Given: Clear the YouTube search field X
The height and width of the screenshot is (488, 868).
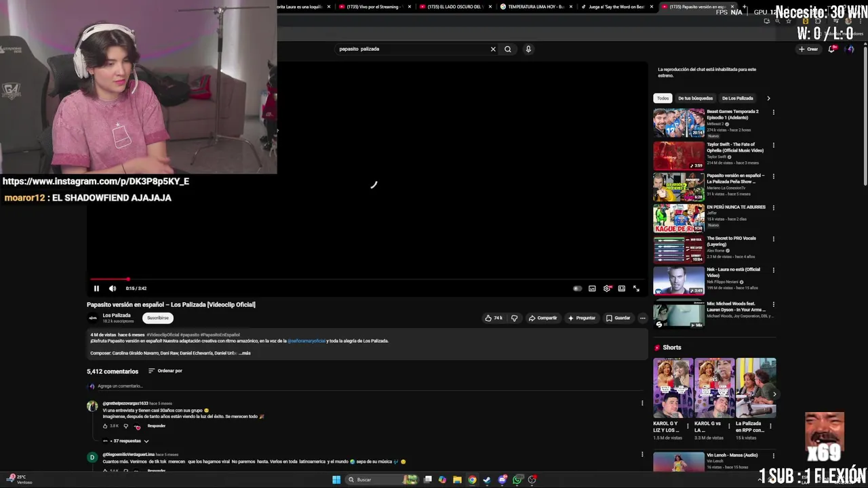Looking at the screenshot, I should (x=493, y=49).
